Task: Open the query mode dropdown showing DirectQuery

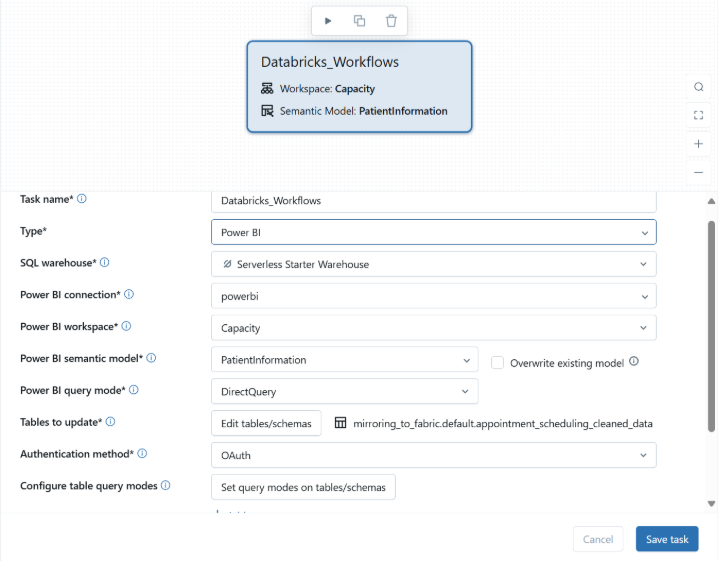Action: 345,391
